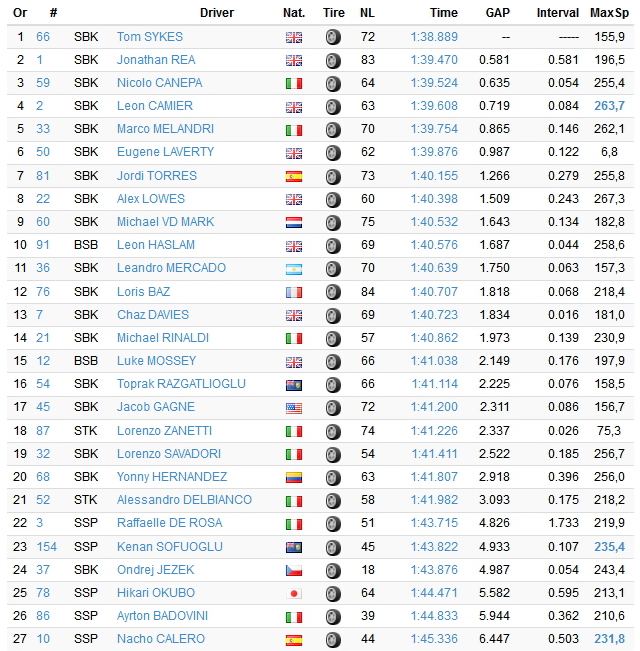Screen dimensions: 640x651
Task: Click the tire icon in Kenan SOFUOGLU row
Action: [333, 547]
